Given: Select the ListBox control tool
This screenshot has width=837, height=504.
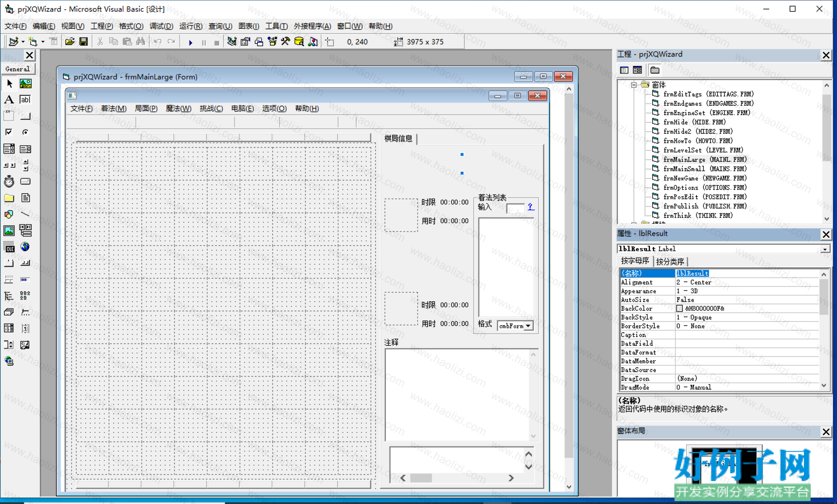Looking at the screenshot, I should (x=25, y=149).
